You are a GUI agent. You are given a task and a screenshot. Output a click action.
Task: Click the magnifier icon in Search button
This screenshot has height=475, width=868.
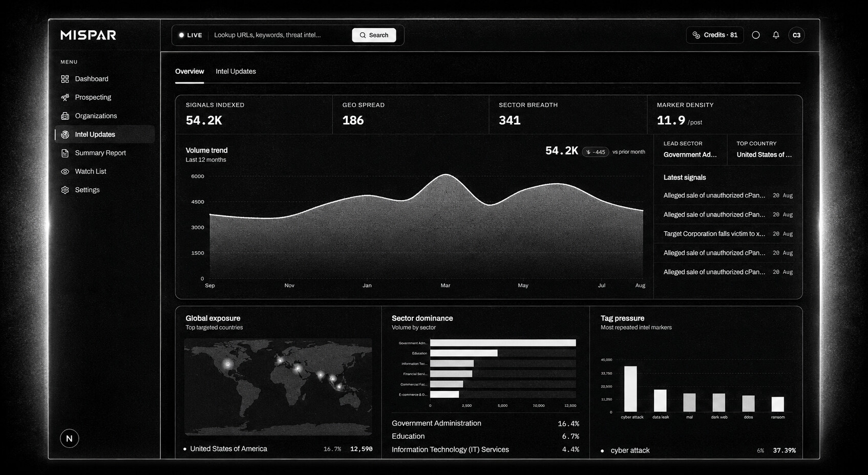coord(363,35)
